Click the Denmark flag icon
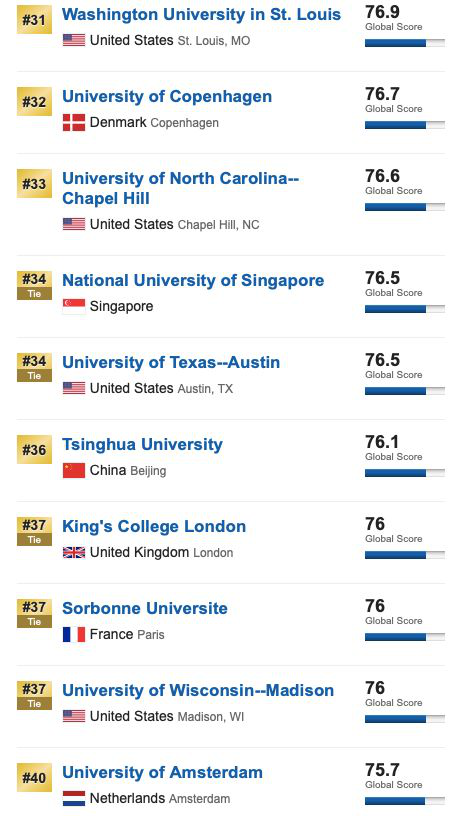457x827 pixels. point(74,122)
